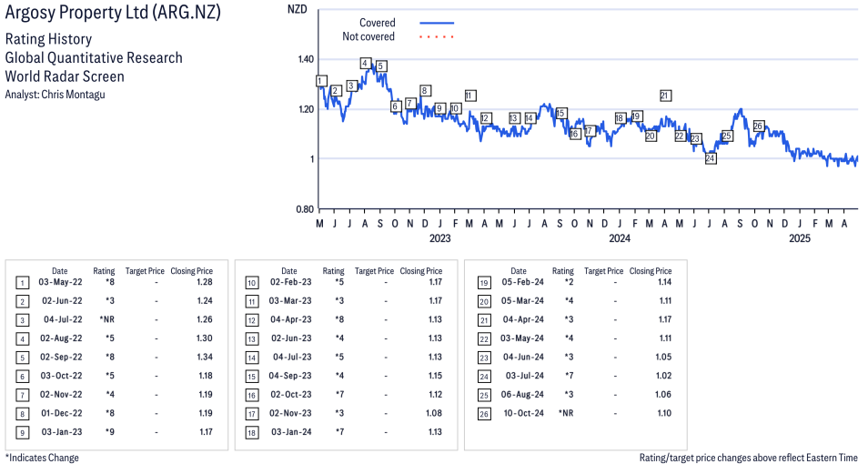The image size is (868, 464).
Task: Click the boxed number 9 in first table
Action: click(x=22, y=433)
